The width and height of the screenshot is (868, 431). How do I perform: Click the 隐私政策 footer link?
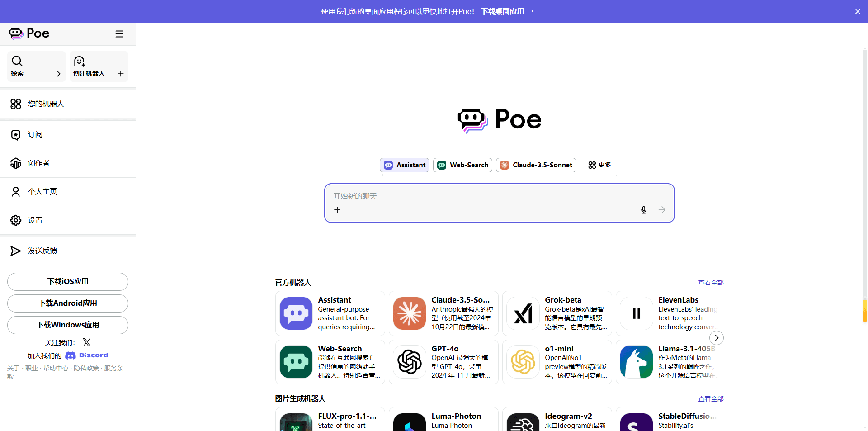pos(86,368)
